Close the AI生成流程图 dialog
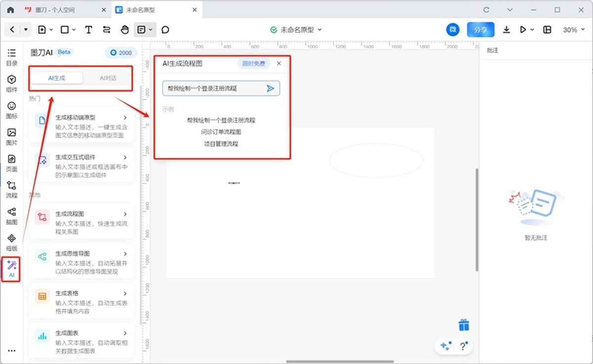This screenshot has height=364, width=593. pyautogui.click(x=279, y=63)
